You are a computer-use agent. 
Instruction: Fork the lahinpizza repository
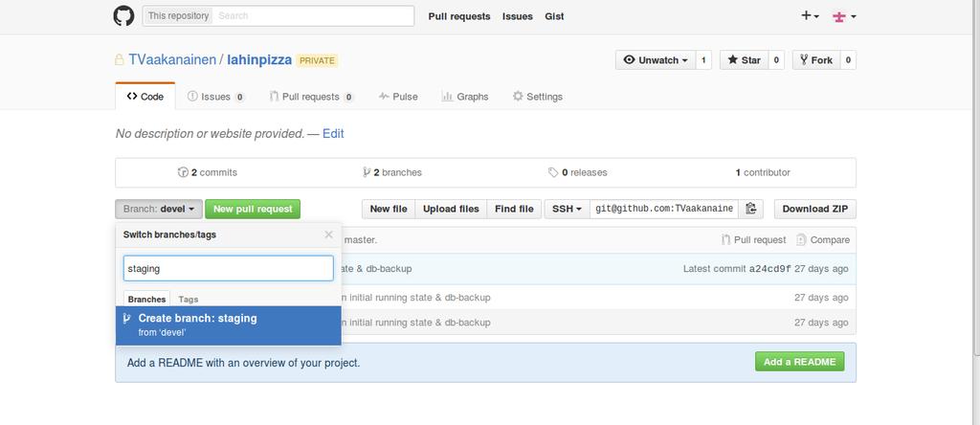815,60
